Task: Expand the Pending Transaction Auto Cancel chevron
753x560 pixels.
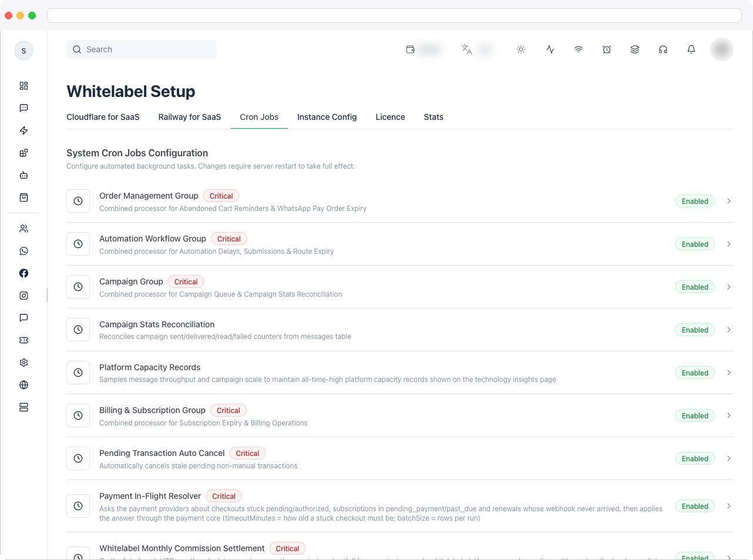Action: (729, 458)
